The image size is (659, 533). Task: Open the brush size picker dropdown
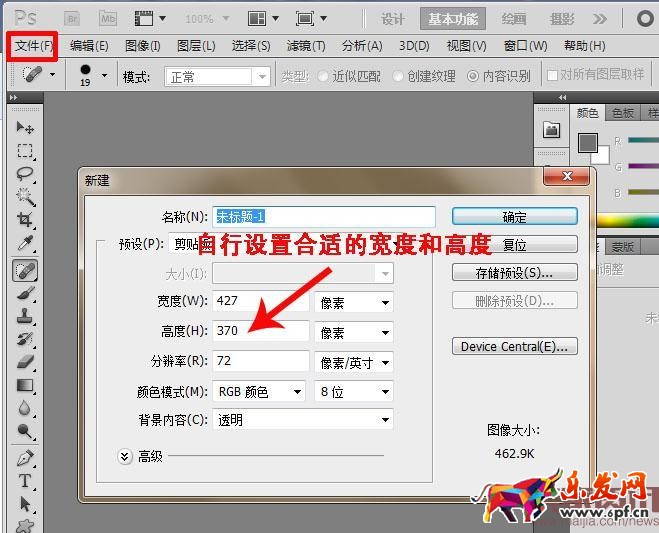click(x=104, y=76)
